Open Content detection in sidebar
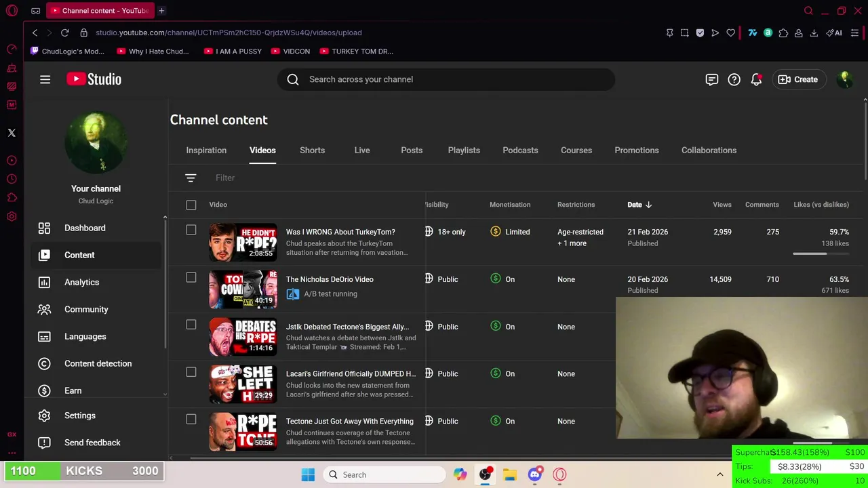 95,363
